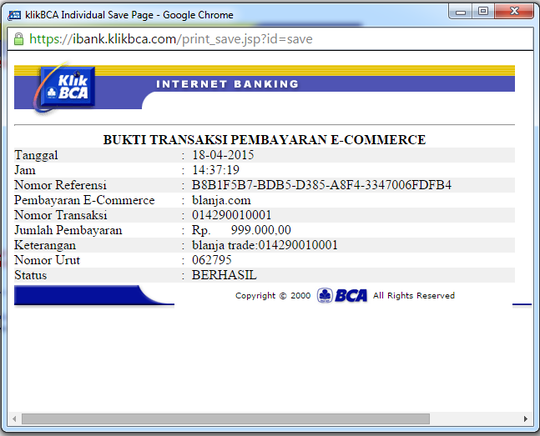Click the Keterangan value blanja trade:014290010001
540x436 pixels.
pos(264,245)
